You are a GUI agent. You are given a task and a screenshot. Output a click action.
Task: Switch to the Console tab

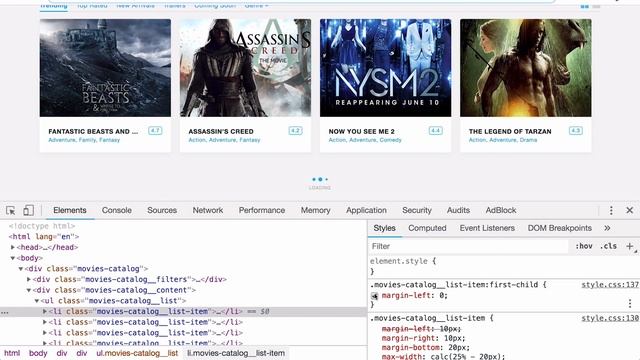tap(117, 210)
